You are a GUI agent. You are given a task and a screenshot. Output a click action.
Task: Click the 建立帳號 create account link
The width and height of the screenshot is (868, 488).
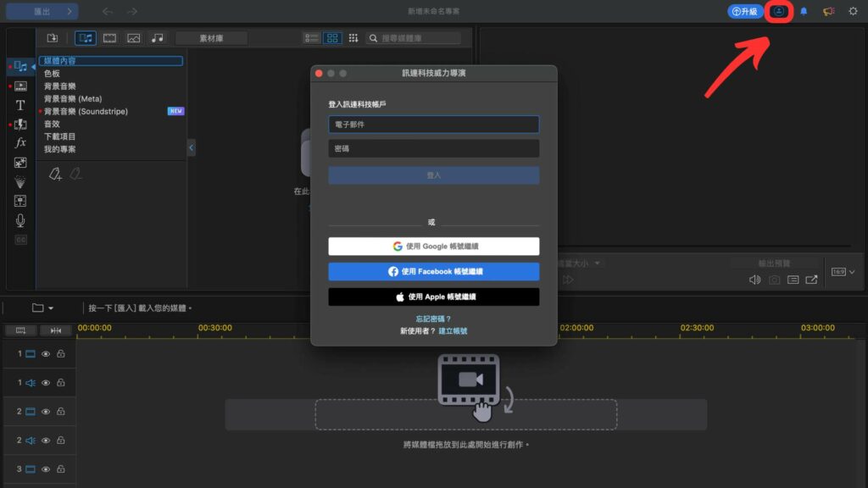453,331
